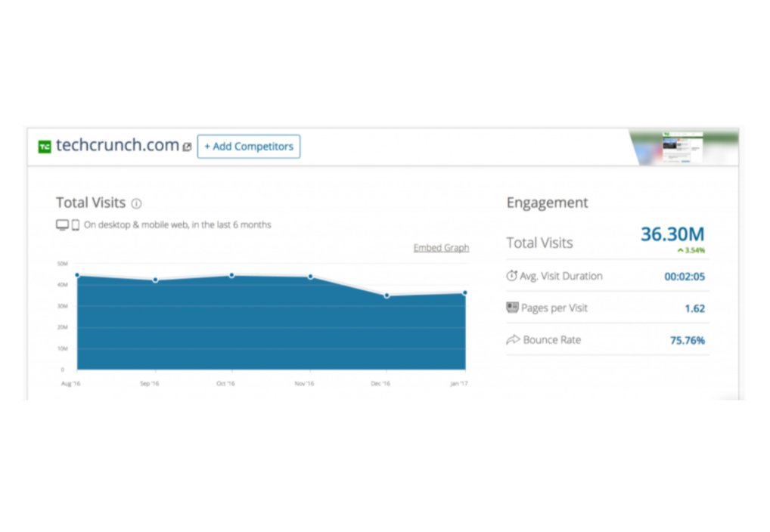Click the 75.76% bounce rate value
Viewport: 770px width, 532px height.
[688, 341]
